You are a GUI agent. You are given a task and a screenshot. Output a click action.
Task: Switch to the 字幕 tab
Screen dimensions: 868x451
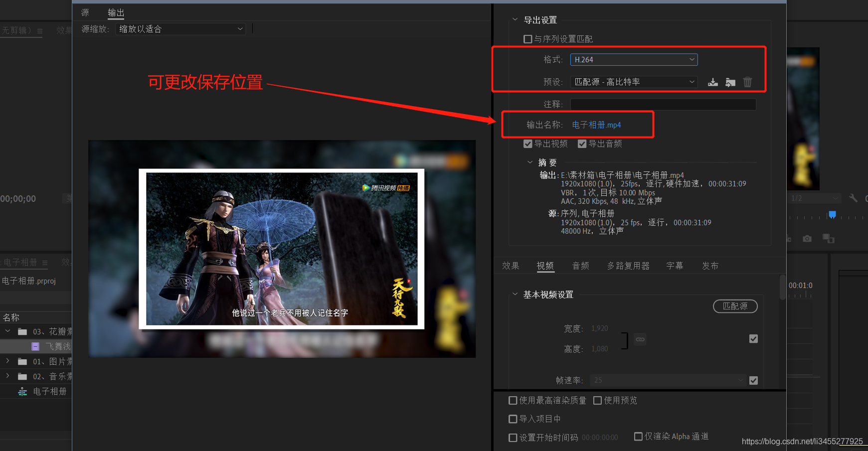tap(675, 266)
